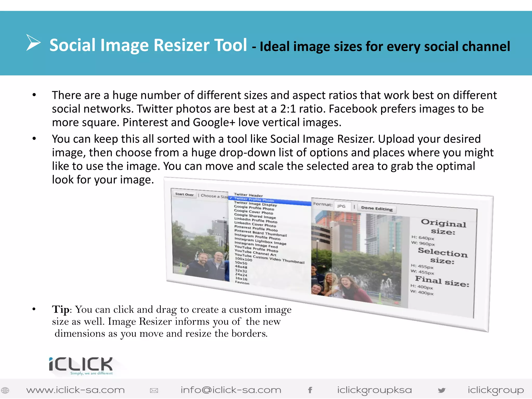The width and height of the screenshot is (532, 399).
Task: Select Google Profile Photo option
Action: pyautogui.click(x=254, y=208)
